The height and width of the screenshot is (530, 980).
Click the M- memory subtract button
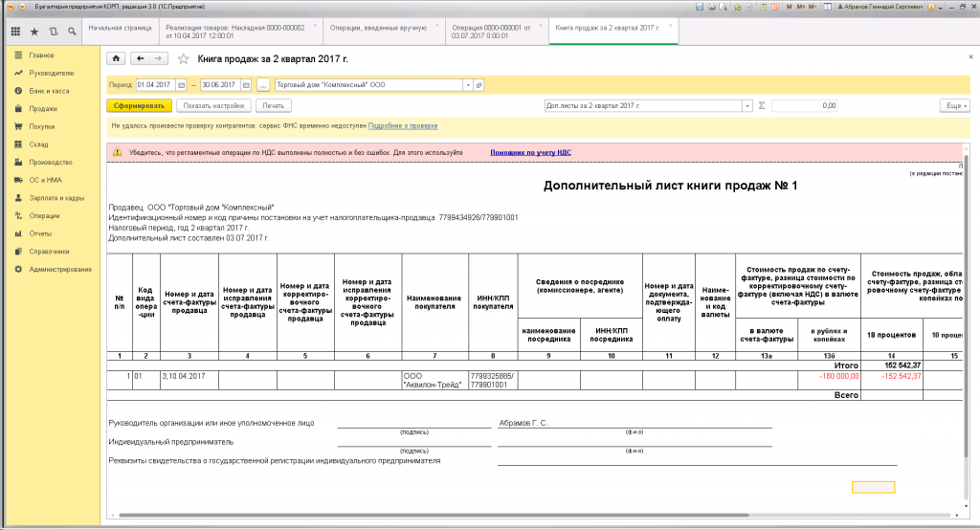(x=813, y=7)
